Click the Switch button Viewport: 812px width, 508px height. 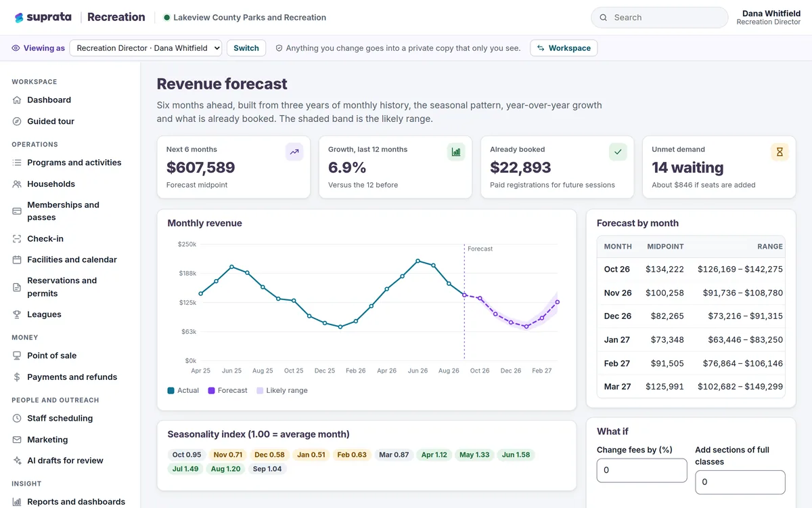(246, 48)
